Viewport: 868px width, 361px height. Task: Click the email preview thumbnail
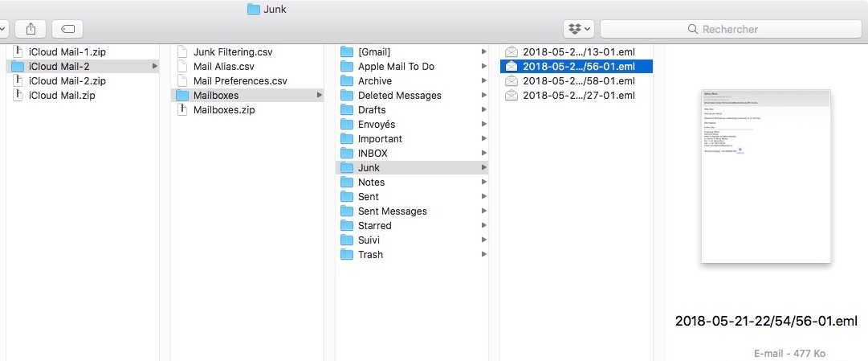click(766, 175)
